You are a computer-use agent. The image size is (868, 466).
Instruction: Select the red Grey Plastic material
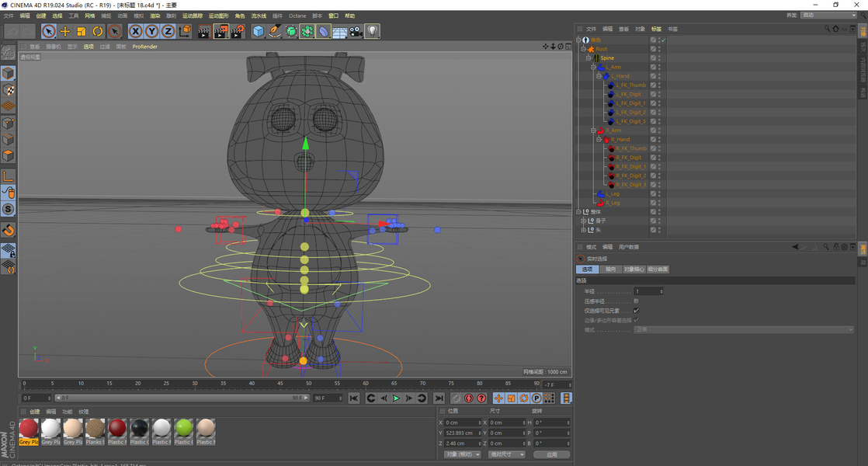[x=29, y=432]
